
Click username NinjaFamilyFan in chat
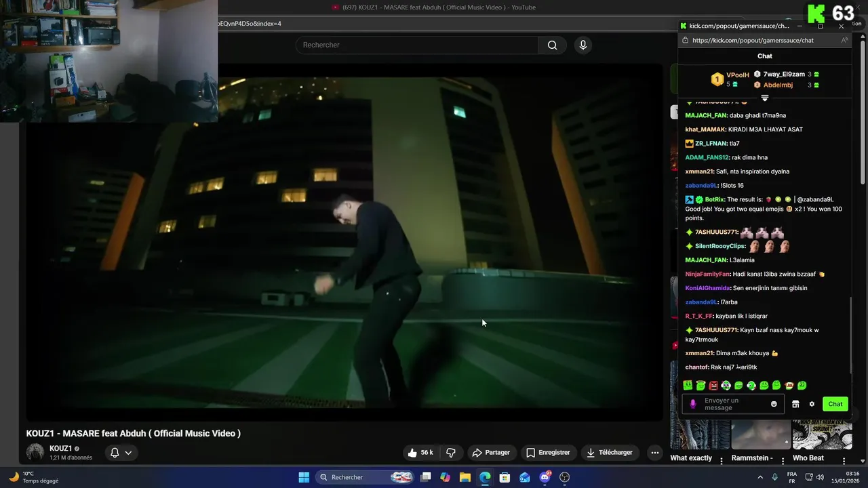pos(707,274)
